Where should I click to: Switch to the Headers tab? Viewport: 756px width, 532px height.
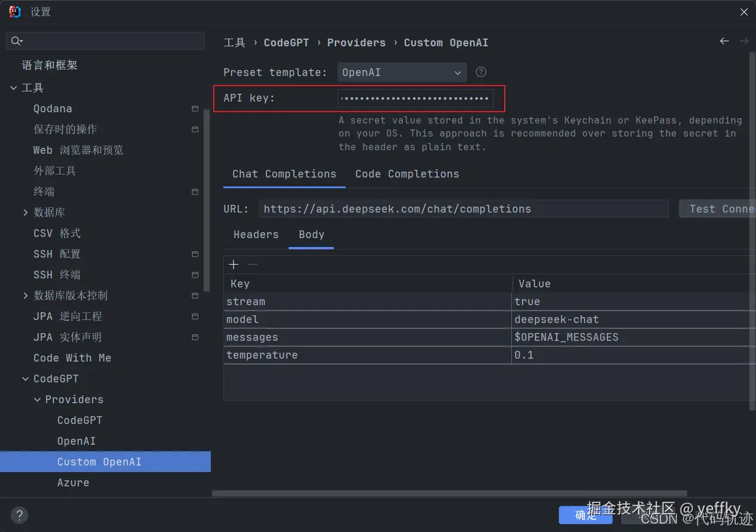pyautogui.click(x=256, y=235)
